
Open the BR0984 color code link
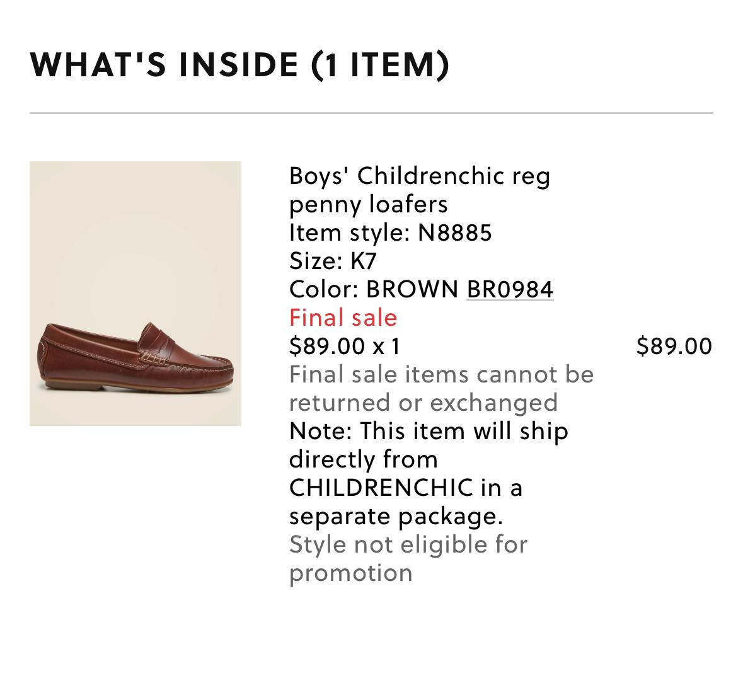click(509, 289)
